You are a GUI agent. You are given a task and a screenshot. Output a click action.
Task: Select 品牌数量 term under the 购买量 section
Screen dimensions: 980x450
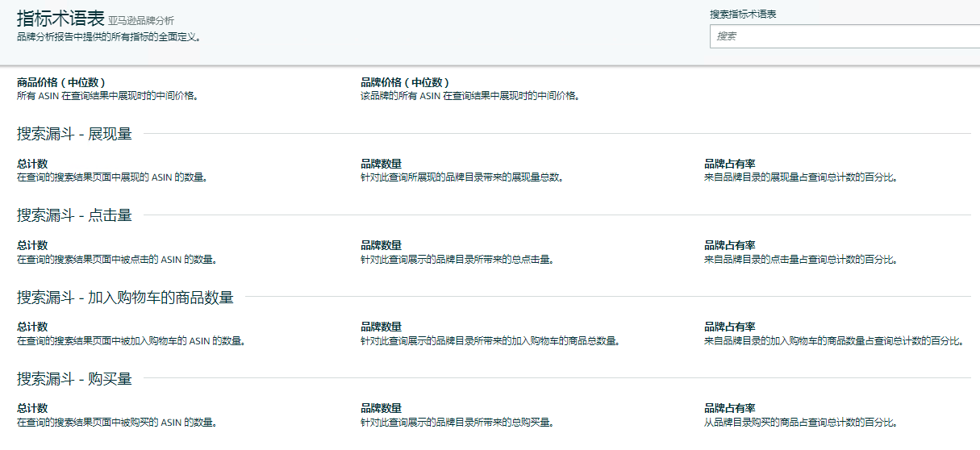click(x=381, y=408)
